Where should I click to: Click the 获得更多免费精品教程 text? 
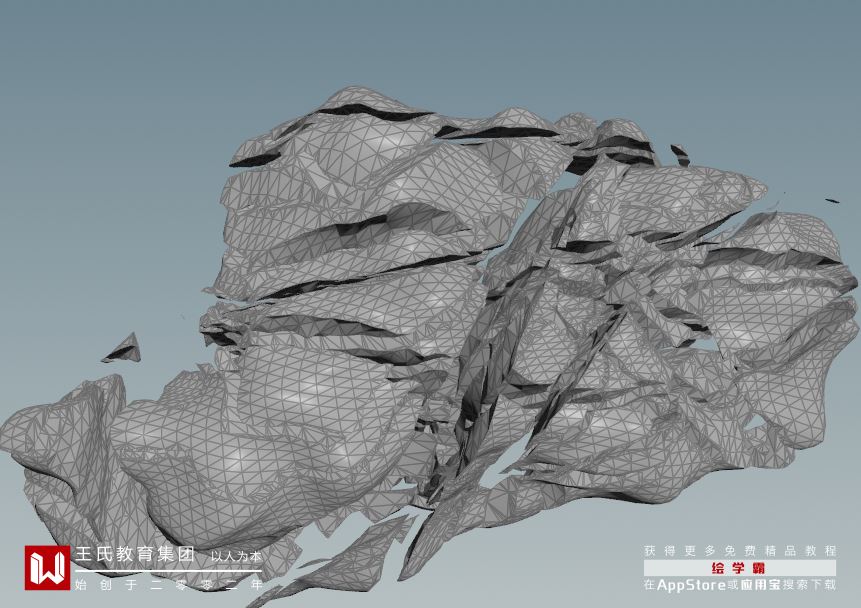click(x=740, y=551)
